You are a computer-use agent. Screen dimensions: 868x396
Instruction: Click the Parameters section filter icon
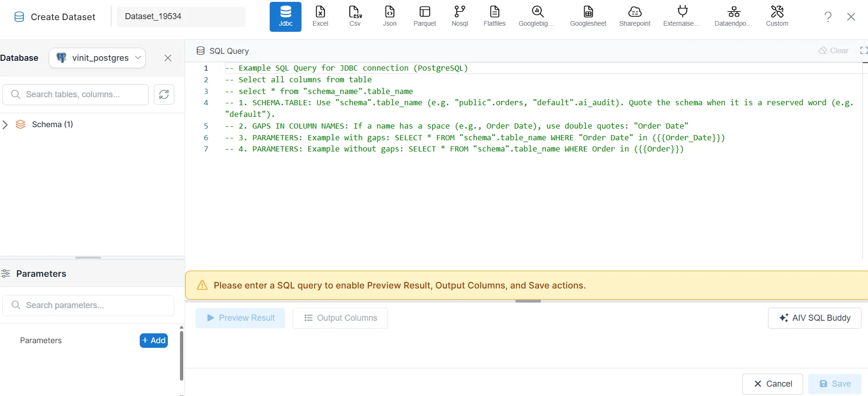point(6,274)
